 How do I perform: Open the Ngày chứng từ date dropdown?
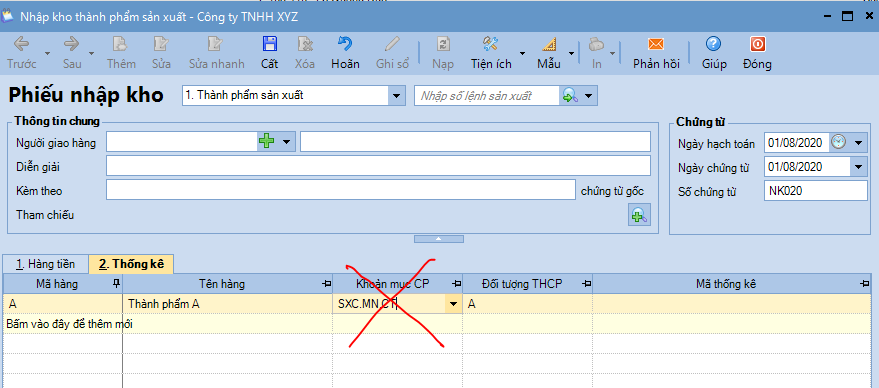point(859,167)
